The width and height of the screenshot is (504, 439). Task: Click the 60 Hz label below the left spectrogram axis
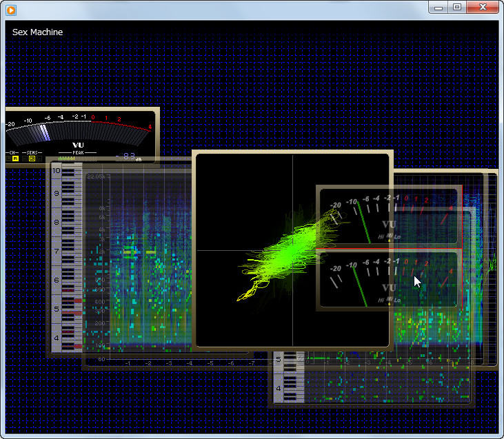(x=101, y=359)
